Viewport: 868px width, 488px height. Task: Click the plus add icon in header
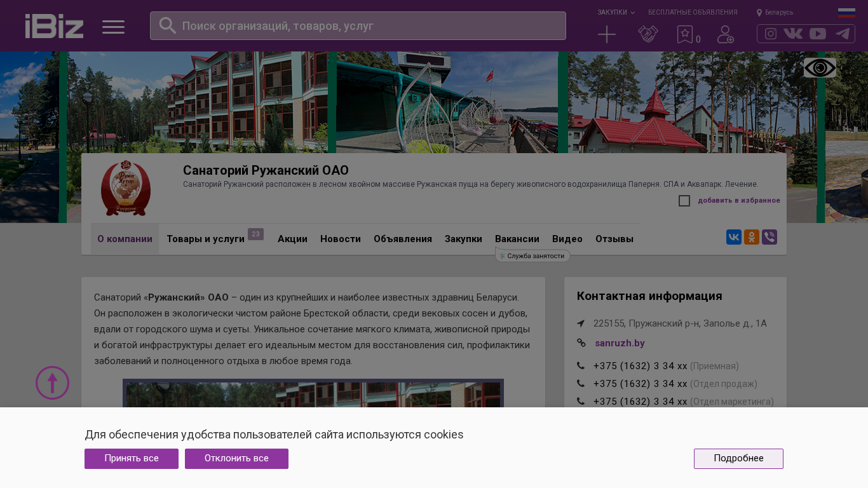point(607,34)
